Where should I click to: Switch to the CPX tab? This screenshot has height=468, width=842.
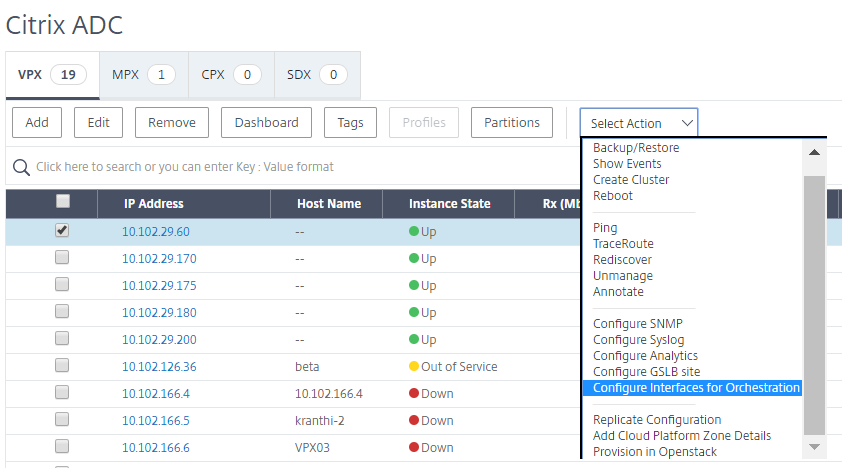pos(231,75)
